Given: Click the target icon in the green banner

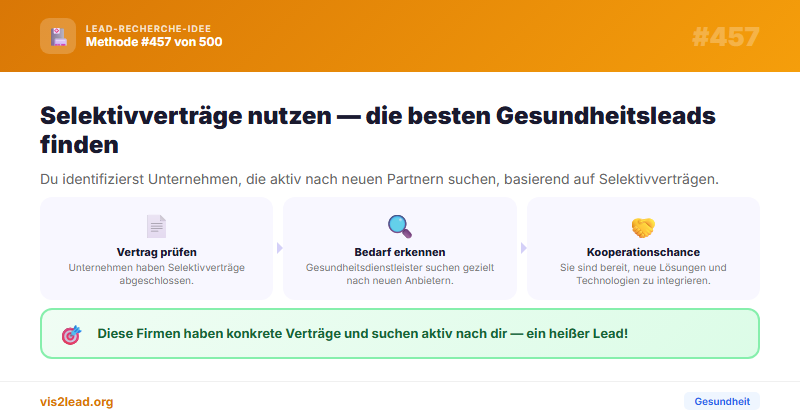Looking at the screenshot, I should pos(71,335).
